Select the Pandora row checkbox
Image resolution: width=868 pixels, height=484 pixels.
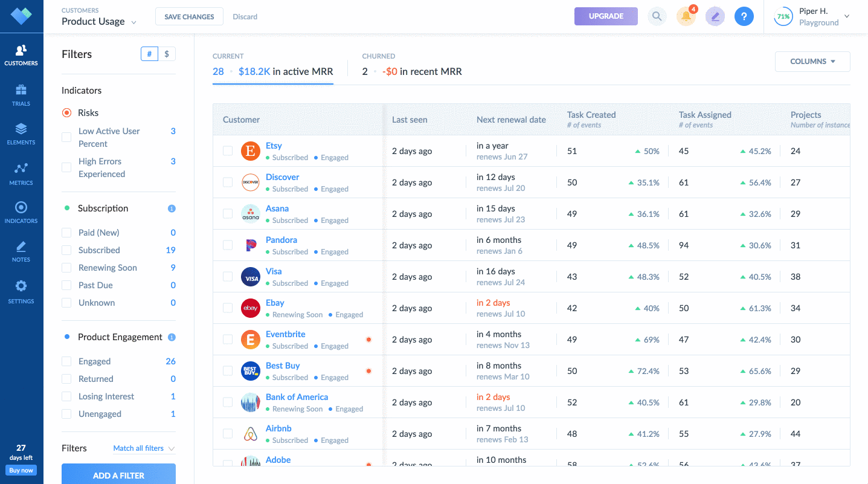pyautogui.click(x=228, y=245)
